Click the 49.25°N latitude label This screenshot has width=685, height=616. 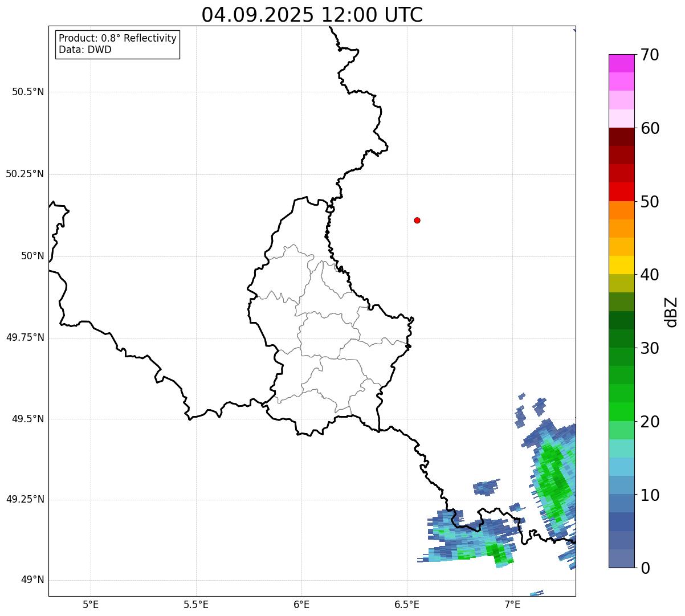[25, 499]
